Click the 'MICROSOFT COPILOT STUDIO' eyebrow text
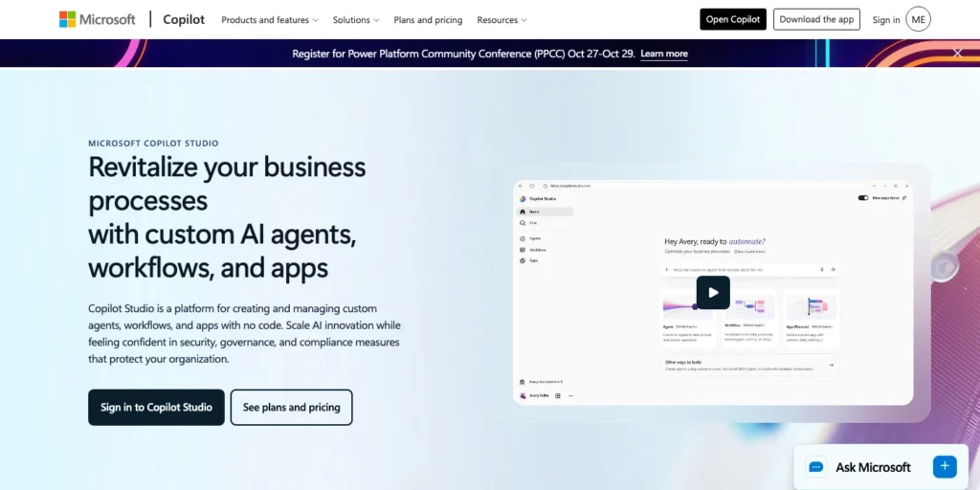Viewport: 980px width, 490px height. tap(153, 144)
